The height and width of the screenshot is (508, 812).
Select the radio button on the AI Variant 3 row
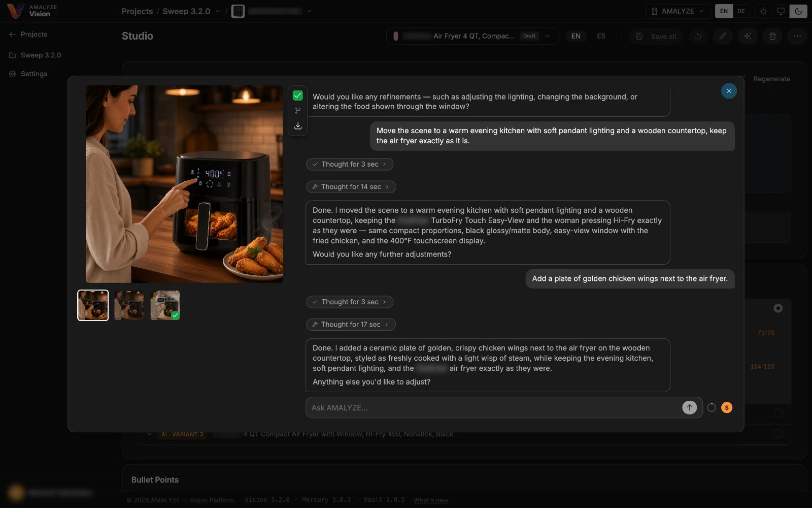pyautogui.click(x=778, y=434)
